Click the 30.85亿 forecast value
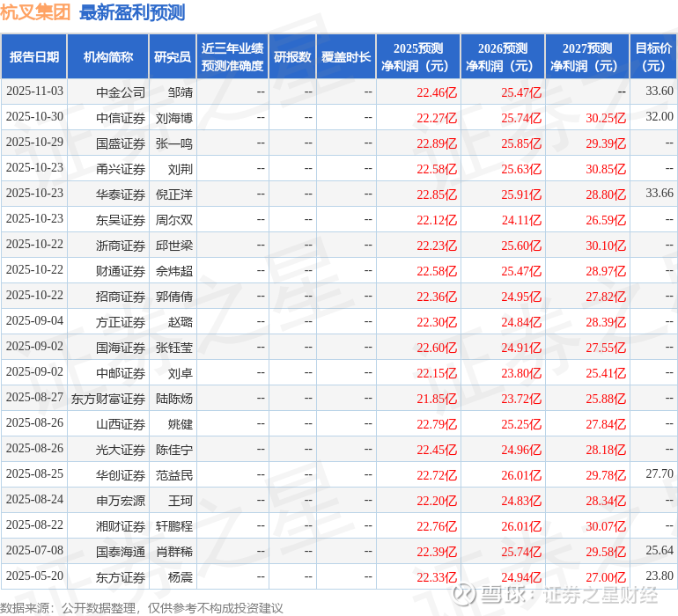Screen dimensions: 678x616 pyautogui.click(x=606, y=169)
